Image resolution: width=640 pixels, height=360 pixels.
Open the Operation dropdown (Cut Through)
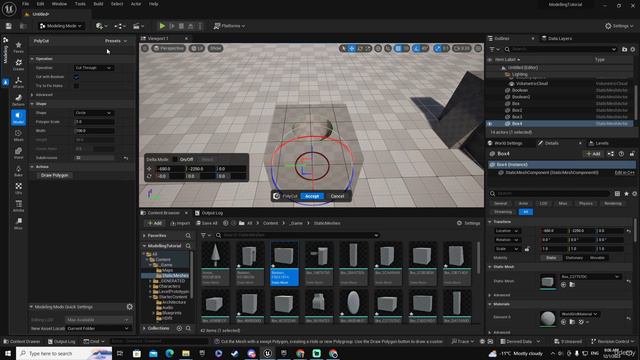click(x=94, y=68)
